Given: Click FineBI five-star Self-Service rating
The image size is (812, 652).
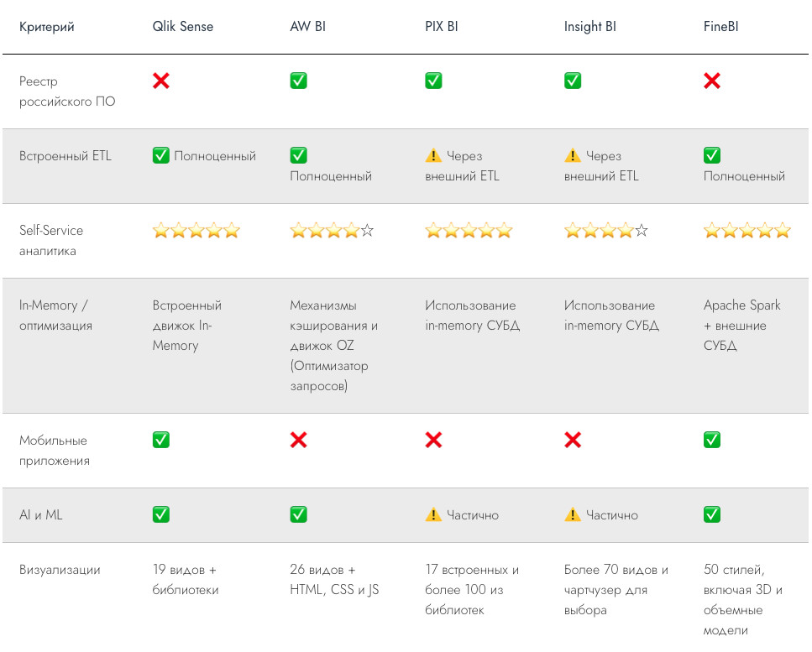Looking at the screenshot, I should point(747,230).
